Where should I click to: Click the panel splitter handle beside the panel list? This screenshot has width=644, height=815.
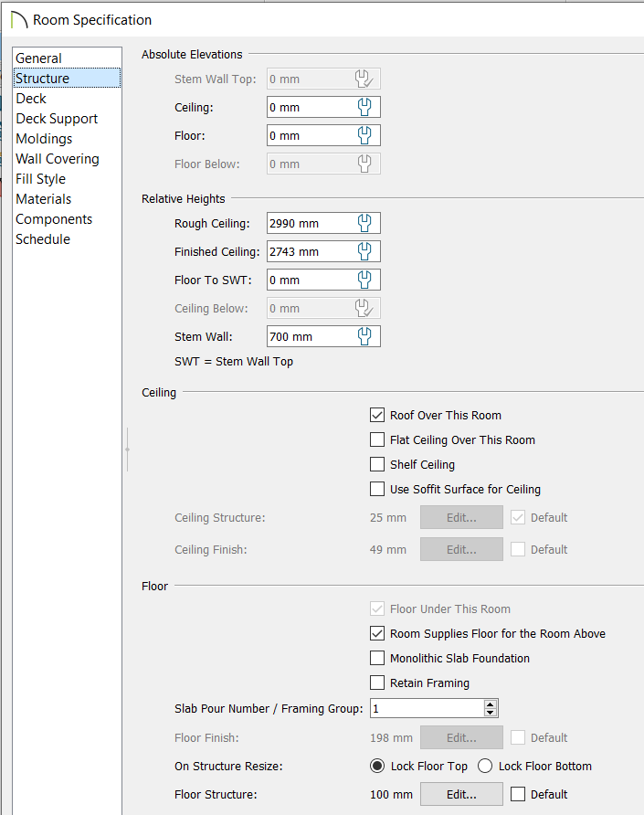127,450
